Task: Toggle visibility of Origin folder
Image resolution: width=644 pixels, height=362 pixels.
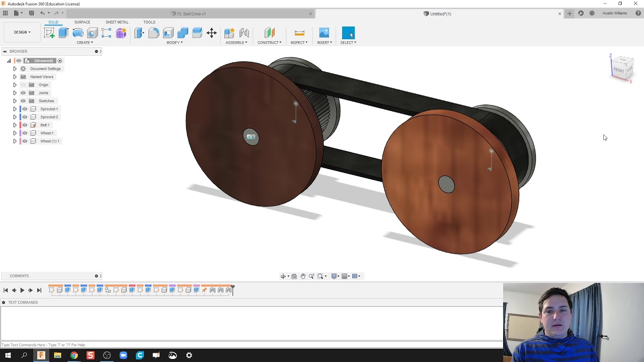Action: [x=23, y=85]
